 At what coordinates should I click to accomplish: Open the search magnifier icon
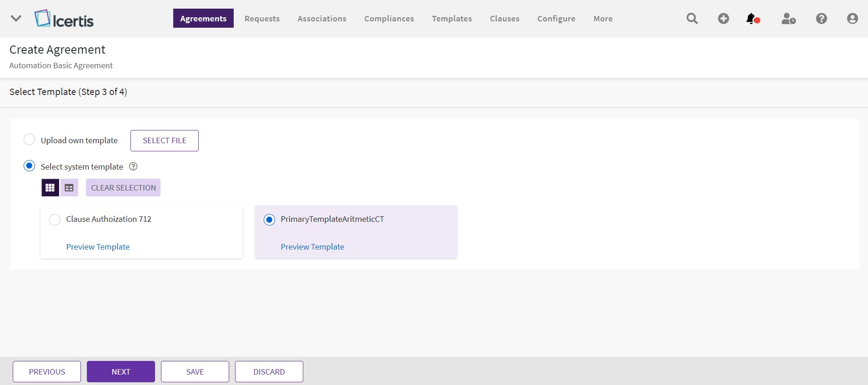tap(692, 19)
